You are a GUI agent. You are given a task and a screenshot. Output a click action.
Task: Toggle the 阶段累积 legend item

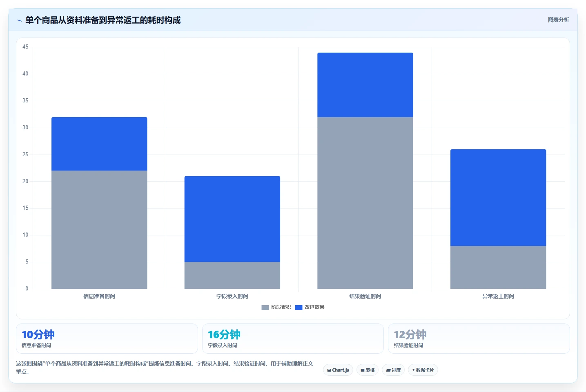(276, 307)
